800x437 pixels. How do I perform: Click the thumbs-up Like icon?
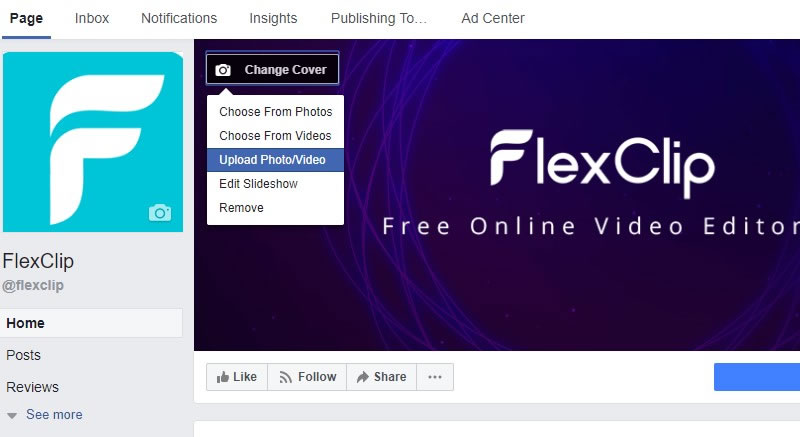(222, 377)
